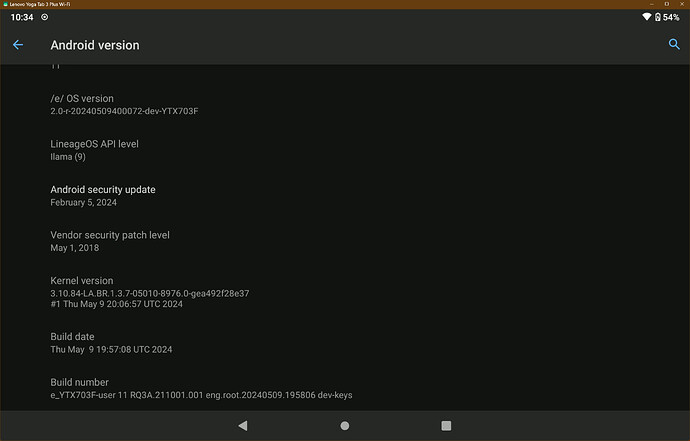Minimize the Lenovo Yoga Tab window
Viewport: 690px width, 441px height.
coord(652,4)
